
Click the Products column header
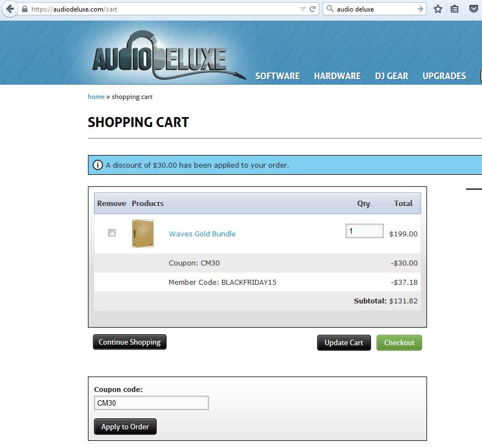147,203
